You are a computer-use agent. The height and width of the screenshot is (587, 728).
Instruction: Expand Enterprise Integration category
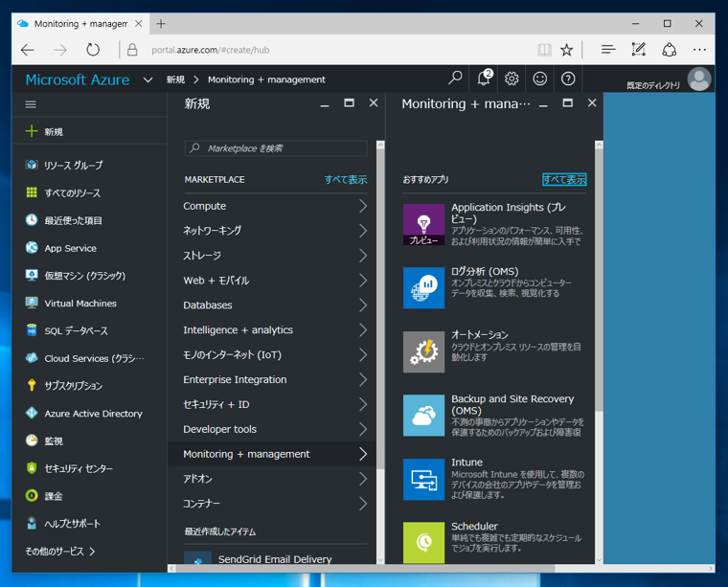[275, 379]
